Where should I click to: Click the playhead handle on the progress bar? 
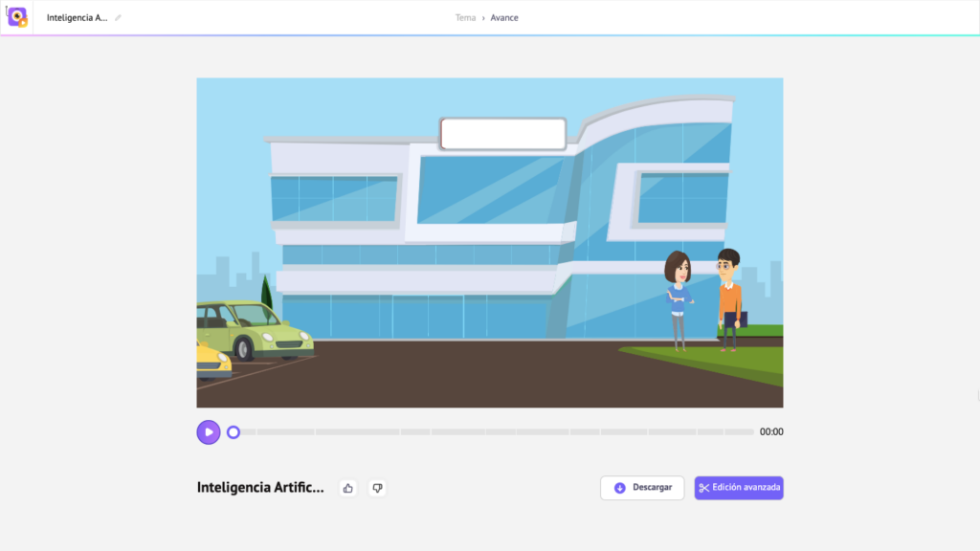click(234, 432)
